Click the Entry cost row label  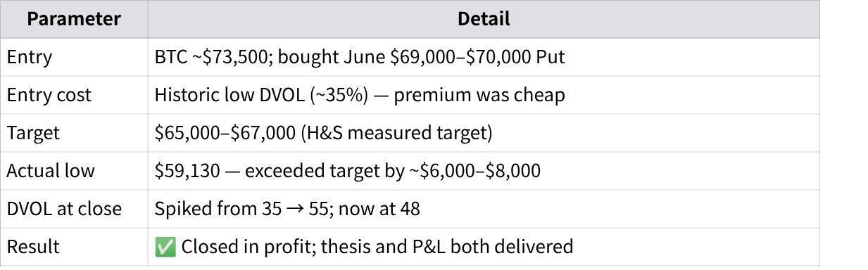point(49,95)
